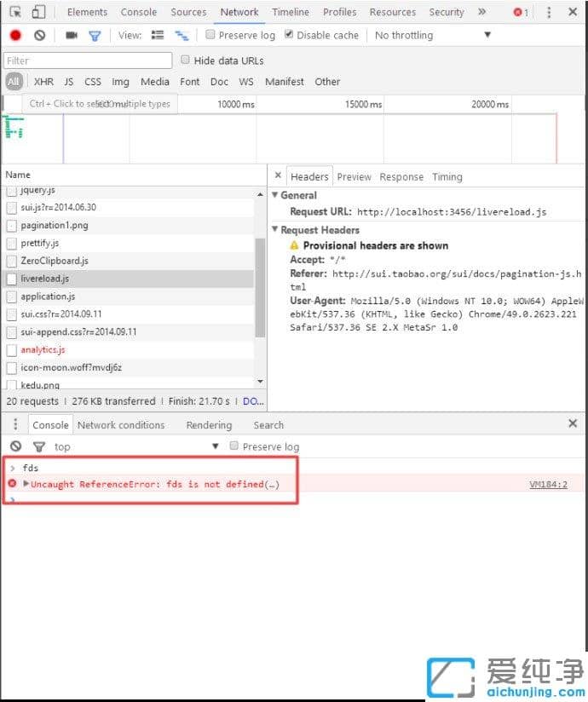Collapse the Request Headers section
This screenshot has width=588, height=702.
point(275,230)
